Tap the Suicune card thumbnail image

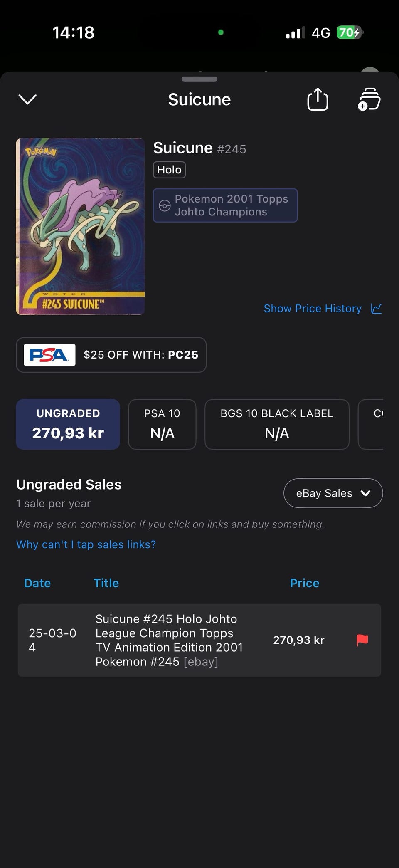click(81, 227)
